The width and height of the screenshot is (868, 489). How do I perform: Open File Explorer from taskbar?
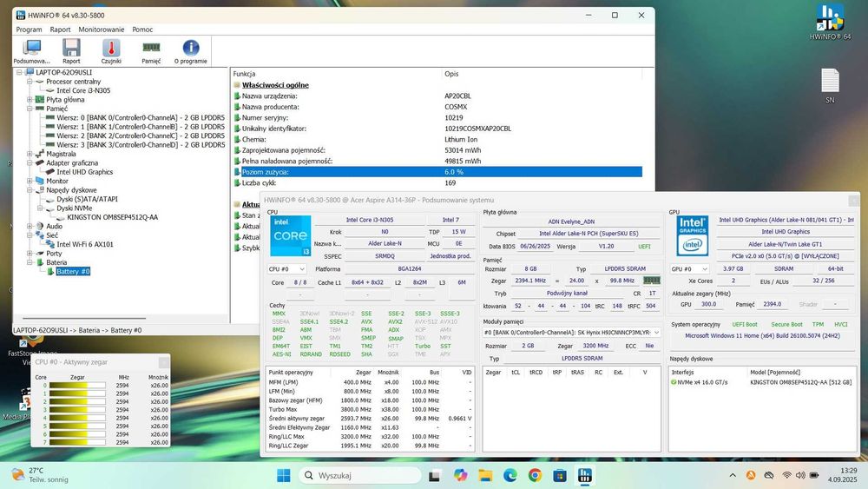[x=485, y=475]
